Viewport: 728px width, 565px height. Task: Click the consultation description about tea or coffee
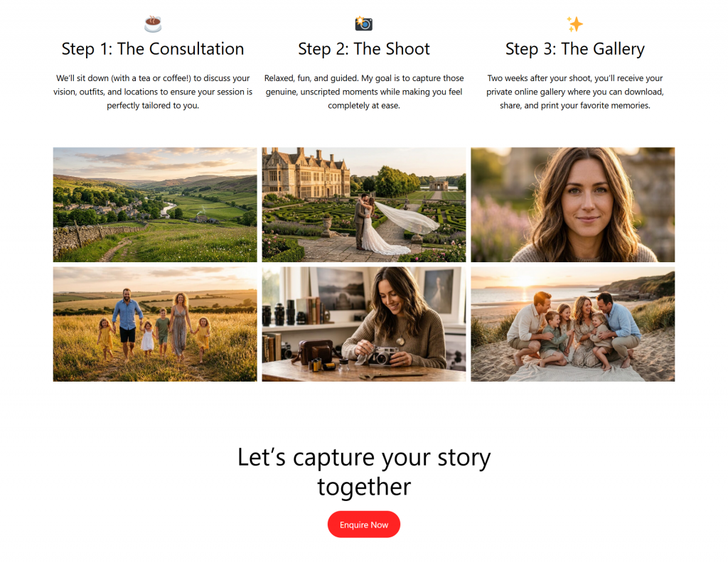click(x=153, y=92)
